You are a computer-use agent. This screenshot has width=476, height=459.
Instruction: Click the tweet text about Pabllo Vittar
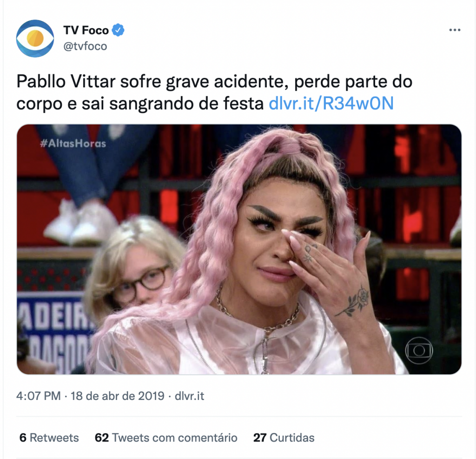click(214, 92)
